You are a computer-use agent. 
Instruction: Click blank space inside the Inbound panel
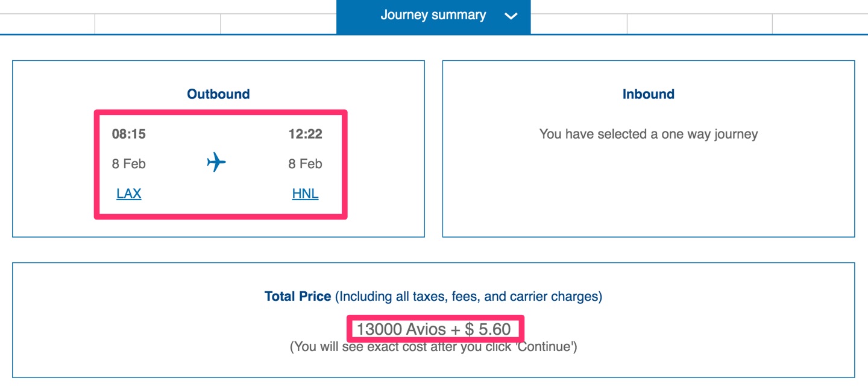[649, 193]
